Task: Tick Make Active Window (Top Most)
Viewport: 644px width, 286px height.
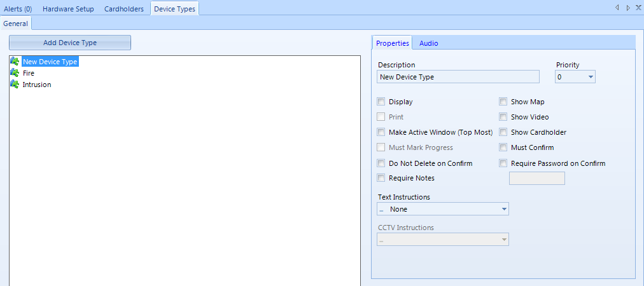Action: [381, 132]
